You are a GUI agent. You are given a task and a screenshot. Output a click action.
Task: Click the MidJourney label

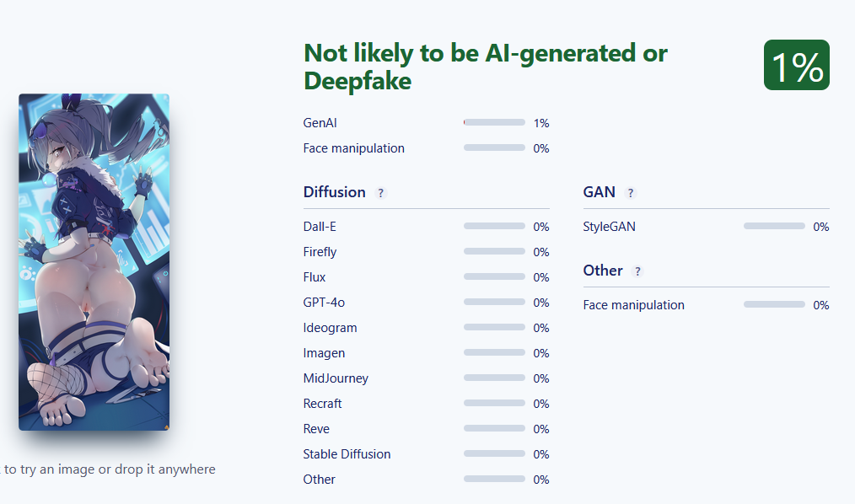[336, 378]
